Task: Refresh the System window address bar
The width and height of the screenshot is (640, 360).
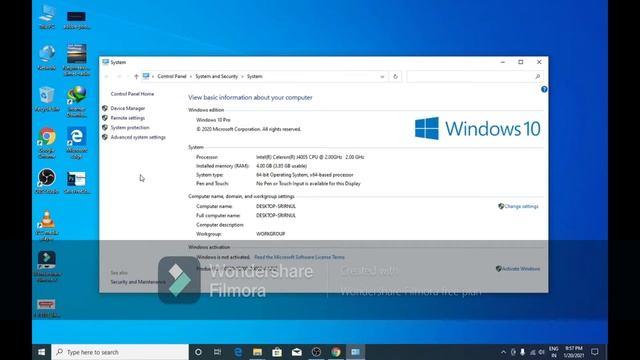Action: (x=395, y=76)
